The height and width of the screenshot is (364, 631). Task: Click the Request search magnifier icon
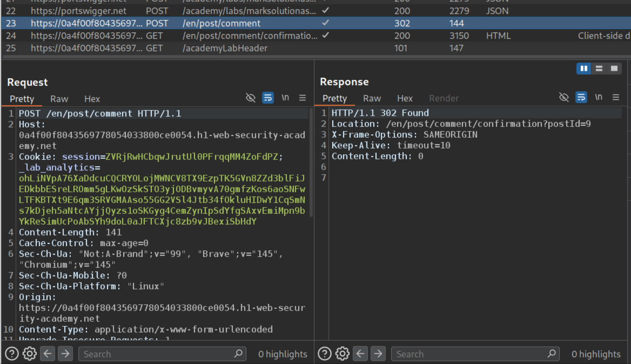238,354
